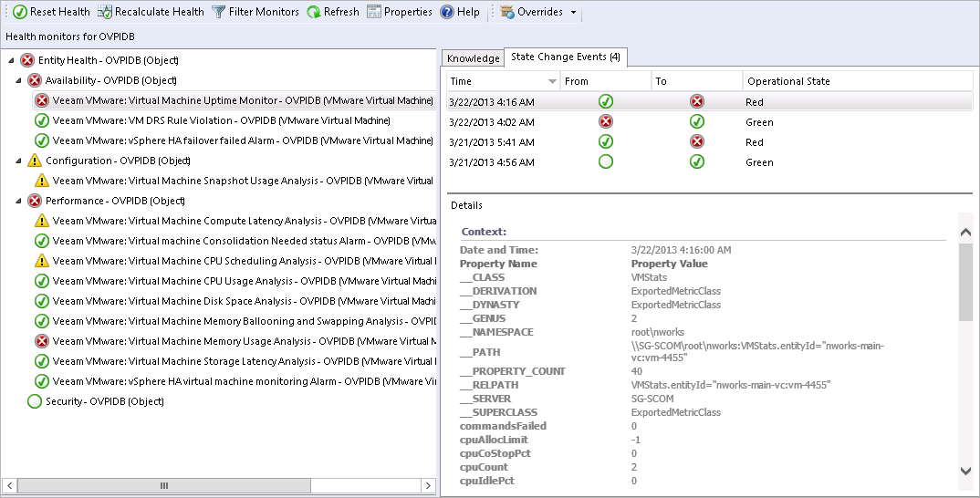Image resolution: width=980 pixels, height=498 pixels.
Task: Click warning icon of Compute Latency Analysis
Action: coord(42,221)
